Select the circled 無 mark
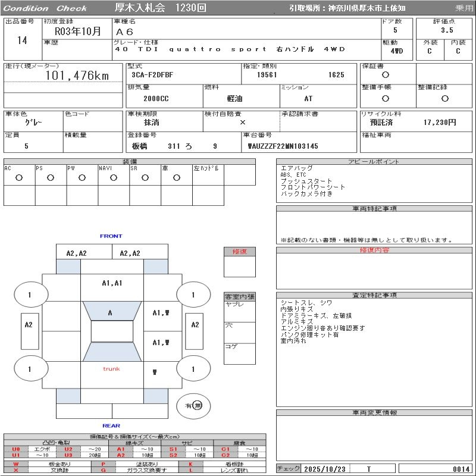This screenshot has width=476, height=476. click(198, 405)
